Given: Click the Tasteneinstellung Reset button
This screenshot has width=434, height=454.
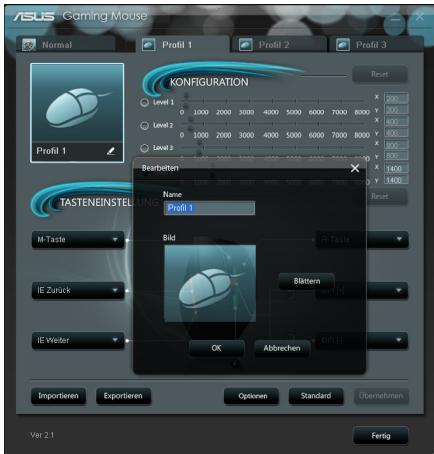Looking at the screenshot, I should 380,196.
